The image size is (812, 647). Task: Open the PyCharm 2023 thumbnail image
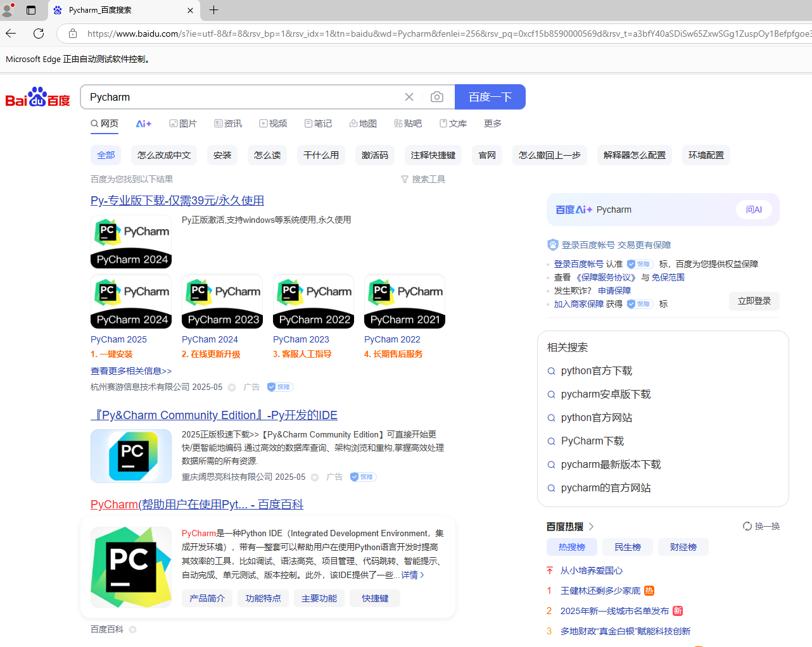tap(222, 301)
